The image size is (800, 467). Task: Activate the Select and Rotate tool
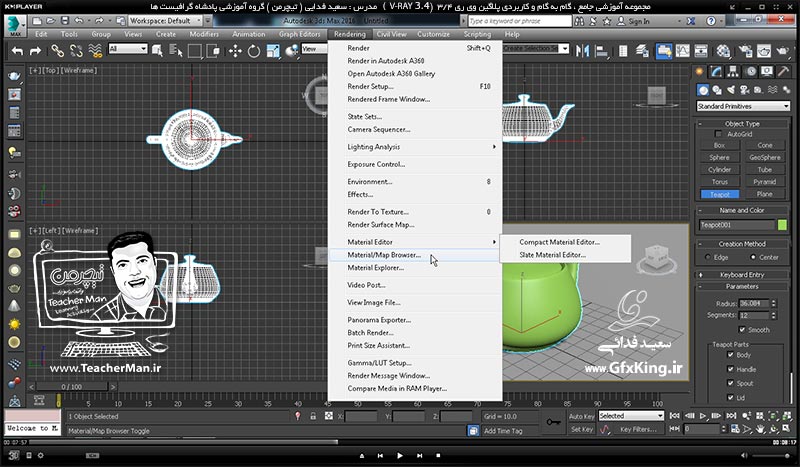click(254, 51)
